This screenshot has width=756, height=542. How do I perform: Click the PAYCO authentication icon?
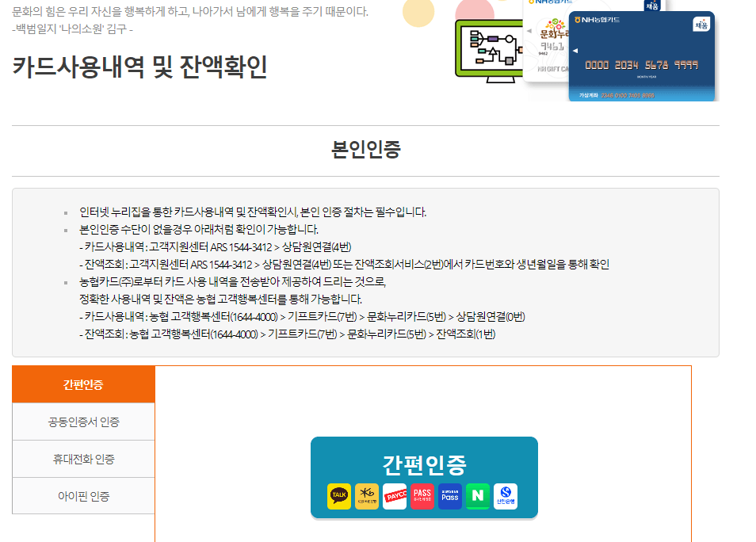(394, 496)
